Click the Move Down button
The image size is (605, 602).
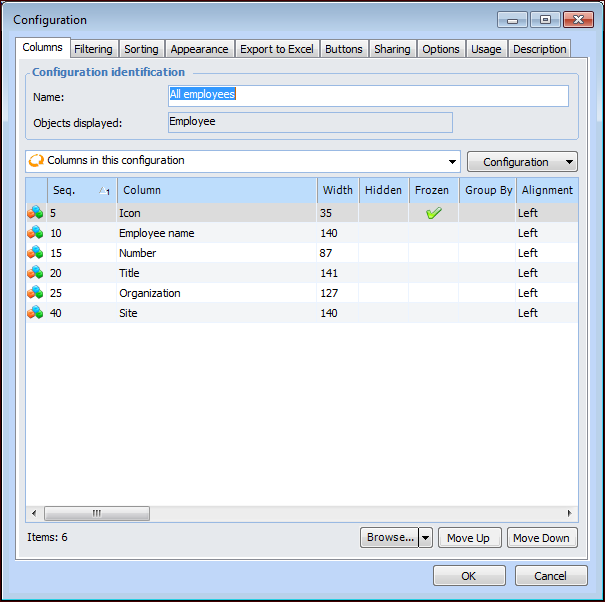tap(542, 538)
